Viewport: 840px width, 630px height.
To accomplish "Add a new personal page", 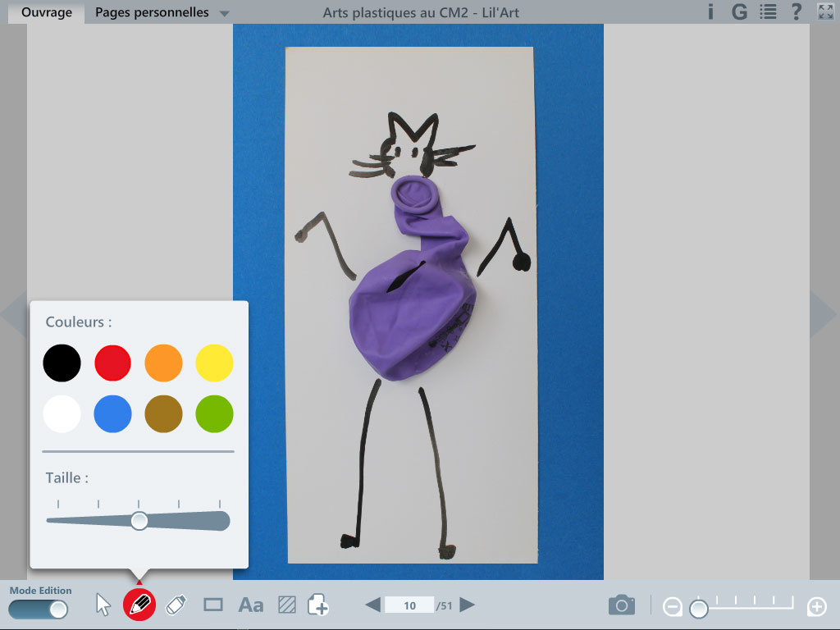I will coord(318,605).
